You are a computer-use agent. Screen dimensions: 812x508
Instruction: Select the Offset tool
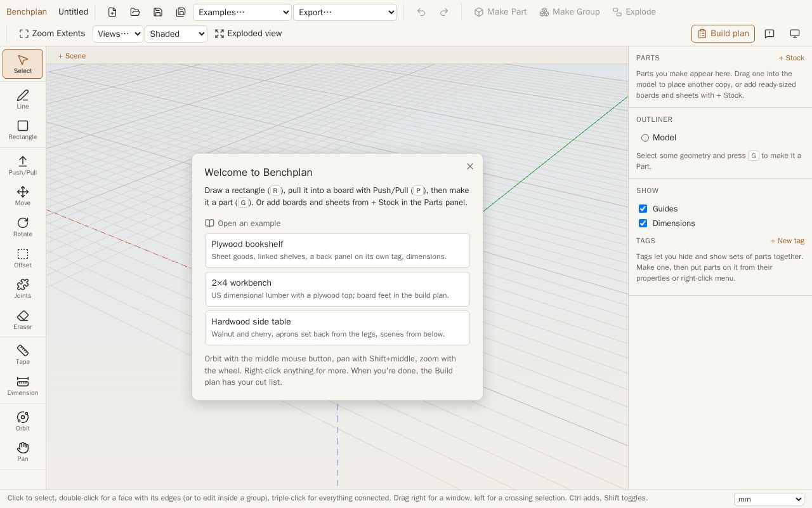pyautogui.click(x=23, y=258)
